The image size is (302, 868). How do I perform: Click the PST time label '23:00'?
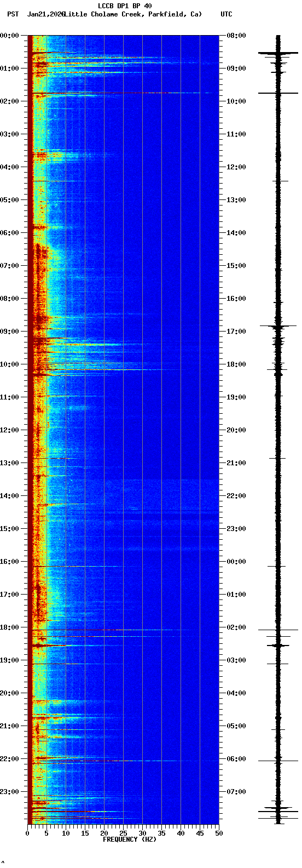(9, 792)
